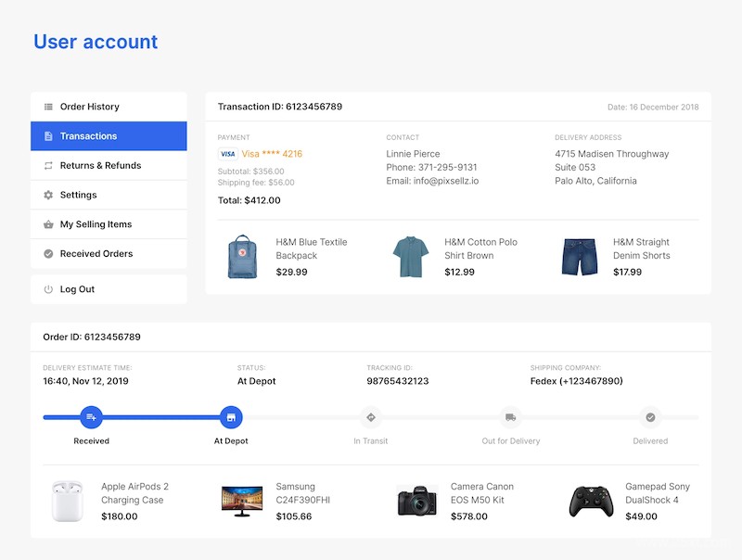Screen dimensions: 742x560
Task: Open Apple AirPods 2 Charging Case name
Action: point(134,493)
